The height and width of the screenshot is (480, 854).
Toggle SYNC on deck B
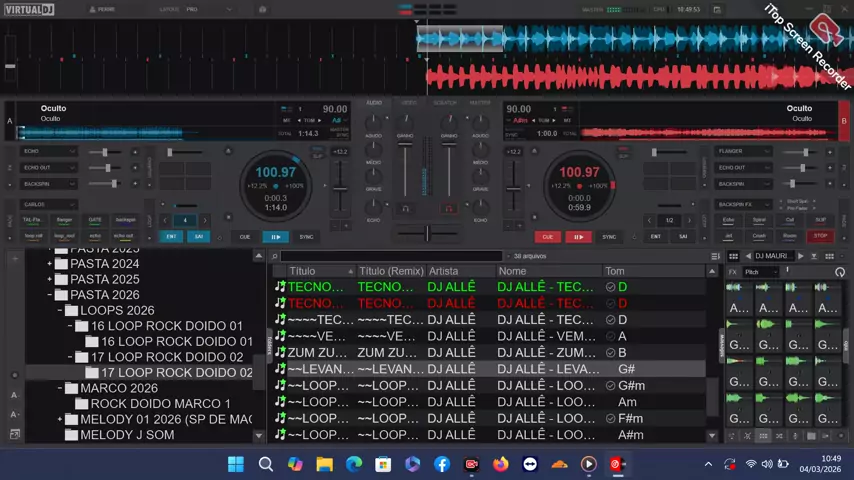[609, 237]
